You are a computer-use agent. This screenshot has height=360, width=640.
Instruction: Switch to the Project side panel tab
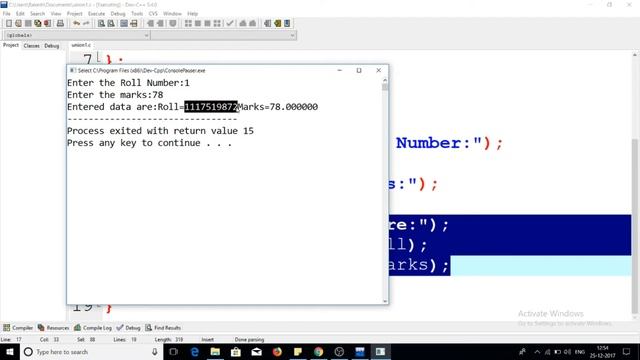coord(11,45)
